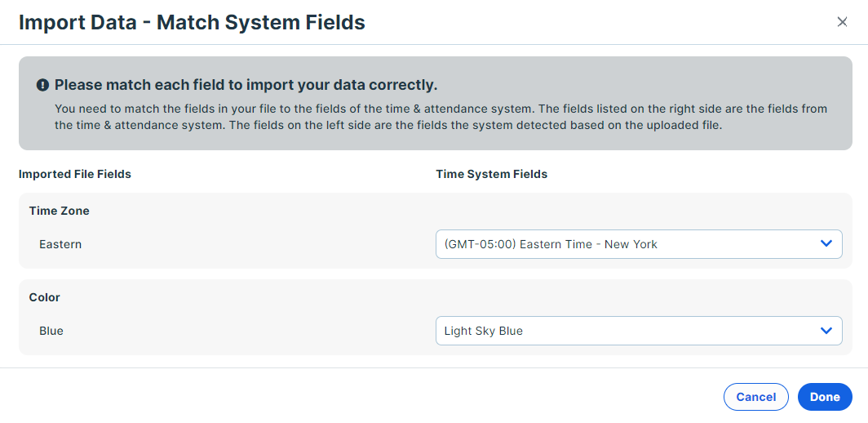The height and width of the screenshot is (423, 868).
Task: Click the Time Zone section label
Action: (60, 211)
